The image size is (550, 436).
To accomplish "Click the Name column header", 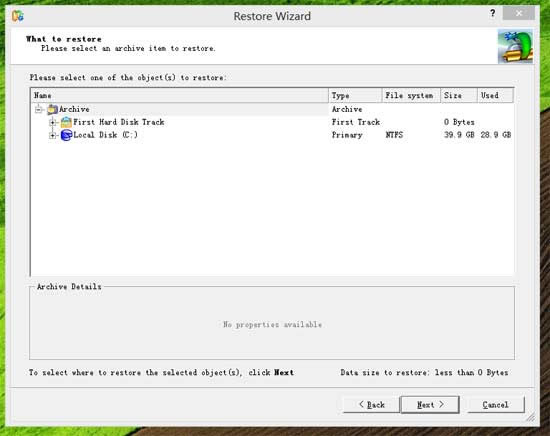I will [180, 95].
